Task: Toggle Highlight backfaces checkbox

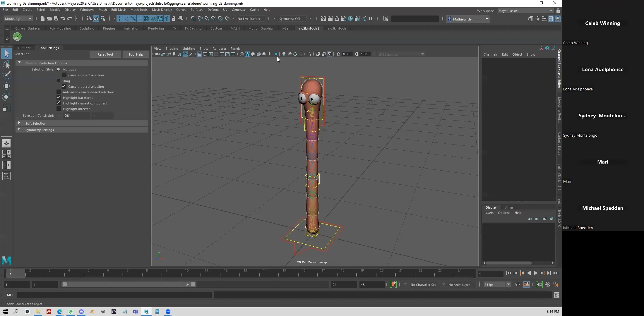Action: pos(59,97)
